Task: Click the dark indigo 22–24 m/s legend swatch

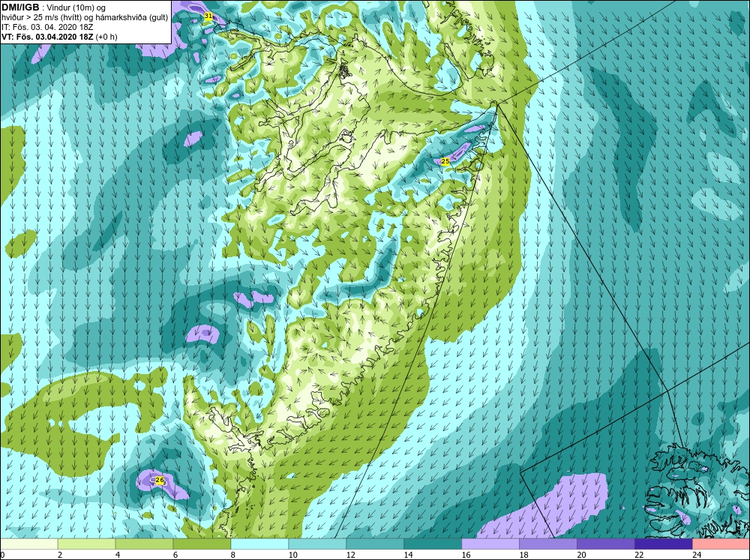Action: click(664, 544)
